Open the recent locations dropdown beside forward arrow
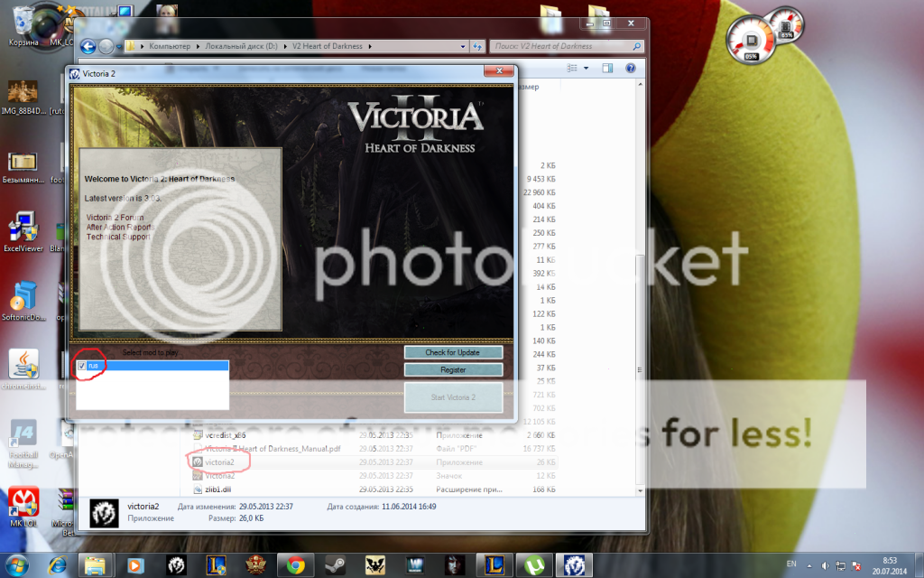 119,46
